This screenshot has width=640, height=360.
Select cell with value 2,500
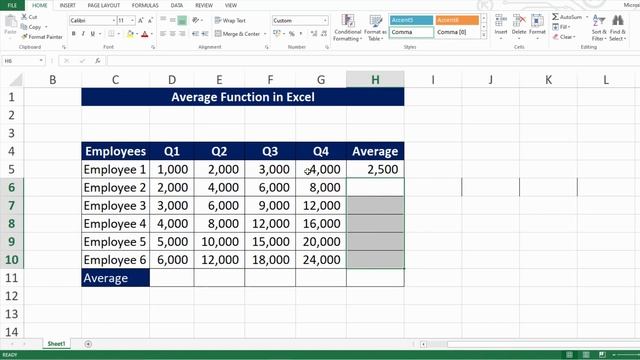coord(375,169)
